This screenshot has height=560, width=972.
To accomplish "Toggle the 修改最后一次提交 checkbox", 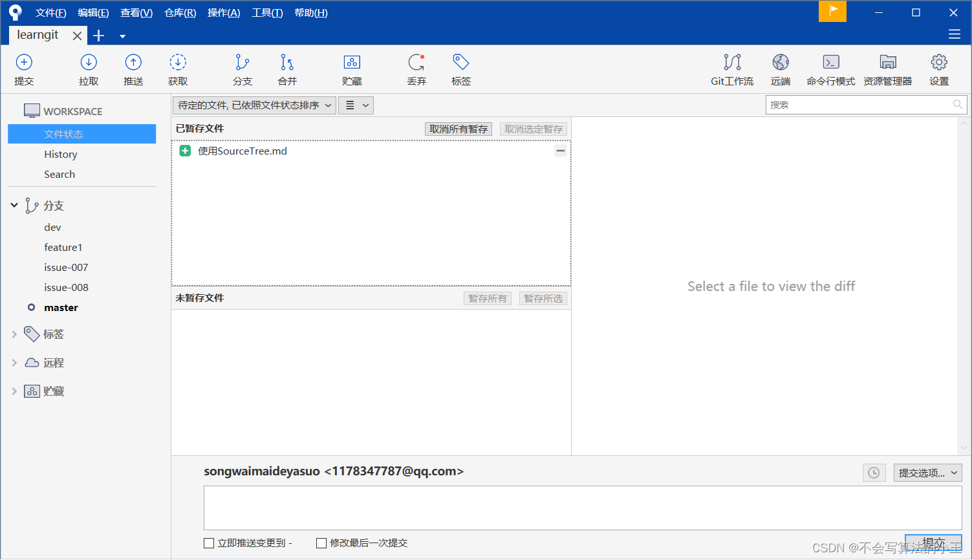I will 321,543.
